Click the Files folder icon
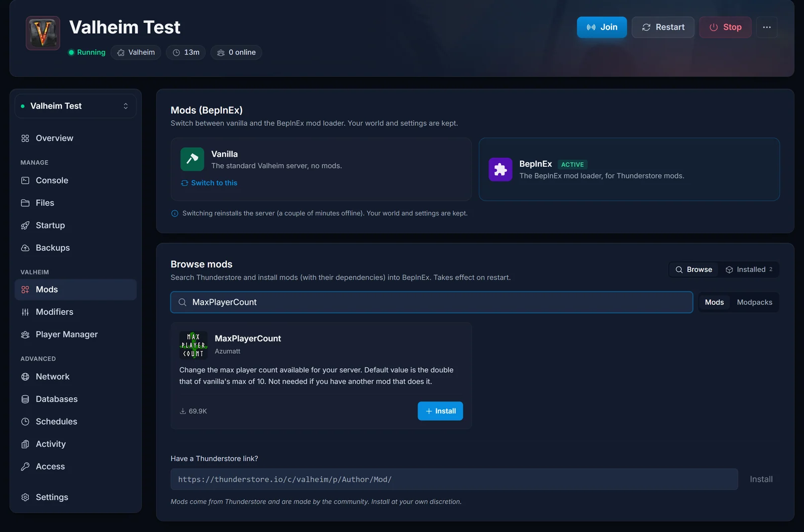The width and height of the screenshot is (804, 532). [25, 203]
